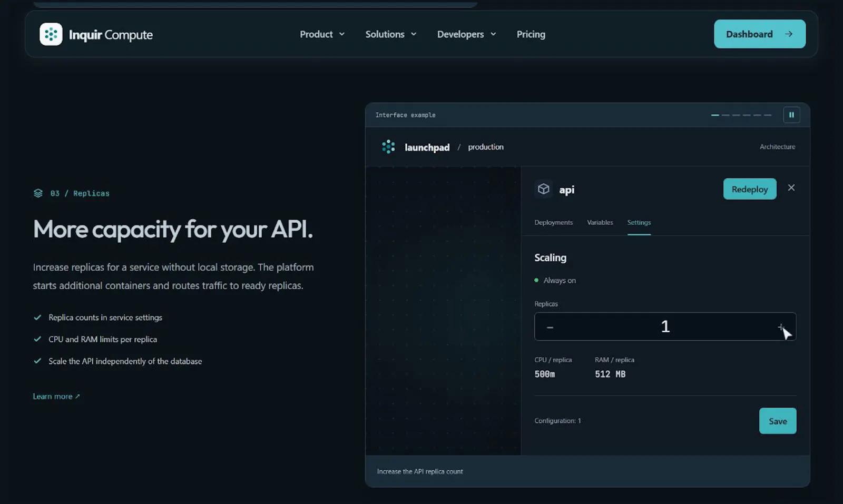
Task: Click the replicas value field showing 1
Action: [x=665, y=327]
